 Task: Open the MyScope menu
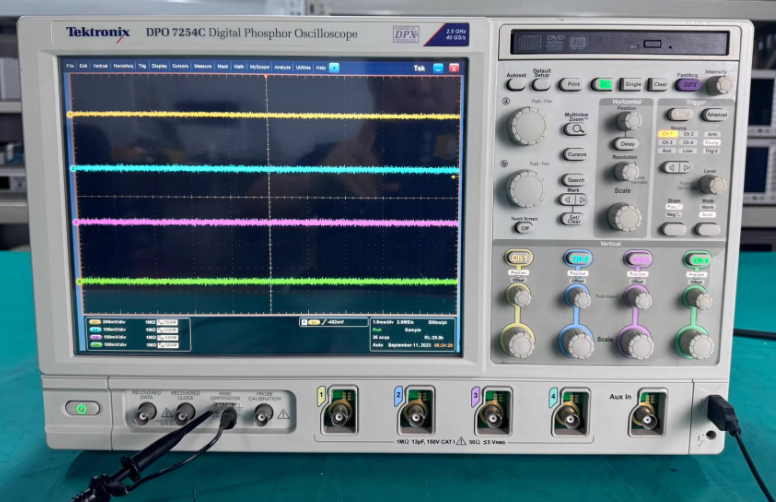pyautogui.click(x=259, y=66)
